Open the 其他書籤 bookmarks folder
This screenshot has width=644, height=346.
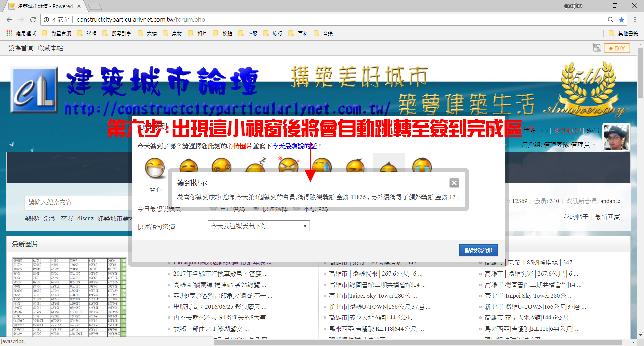pos(624,33)
